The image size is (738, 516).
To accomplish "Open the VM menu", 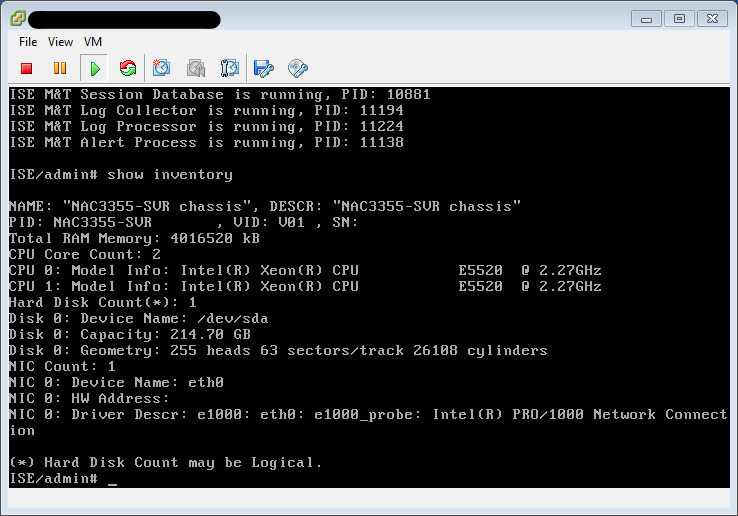I will pyautogui.click(x=93, y=42).
